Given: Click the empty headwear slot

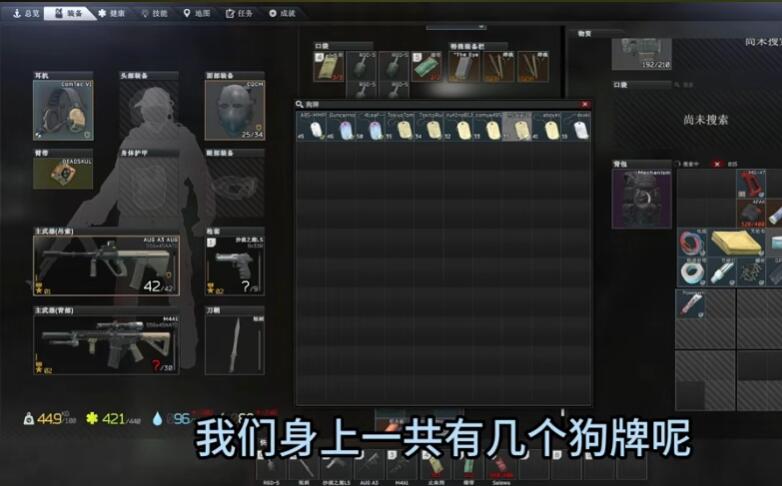Looking at the screenshot, I should [149, 110].
